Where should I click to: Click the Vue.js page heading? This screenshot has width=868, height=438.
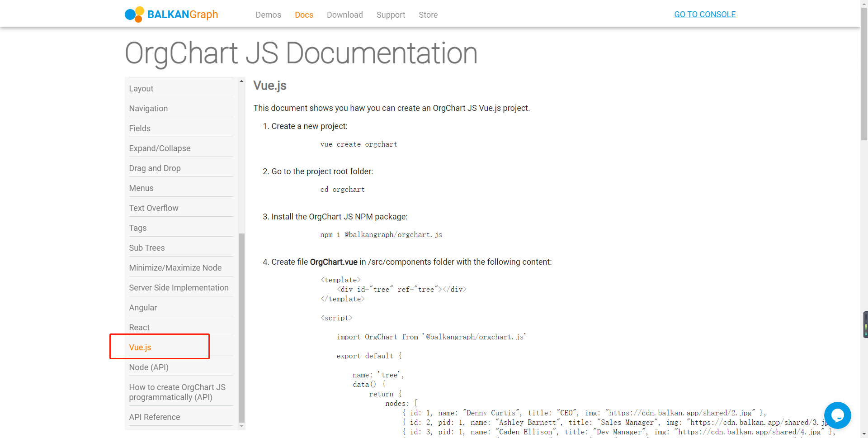click(270, 86)
